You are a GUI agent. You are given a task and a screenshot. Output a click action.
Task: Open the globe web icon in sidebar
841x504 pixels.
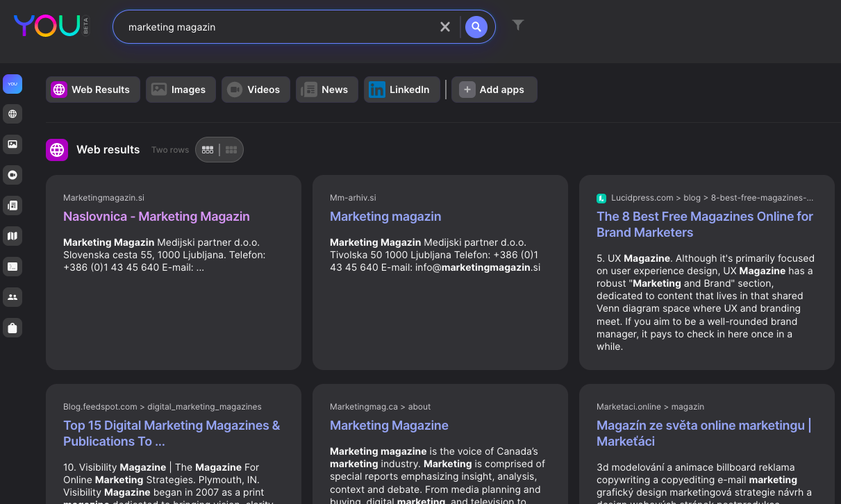(13, 114)
